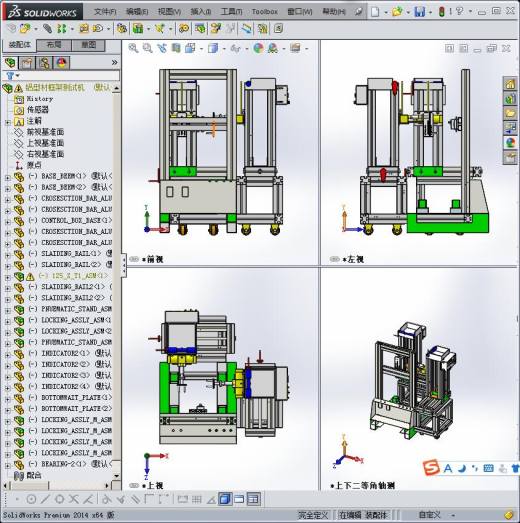Expand the BASE_BEEM<1> component node
The width and height of the screenshot is (520, 523).
pyautogui.click(x=7, y=177)
